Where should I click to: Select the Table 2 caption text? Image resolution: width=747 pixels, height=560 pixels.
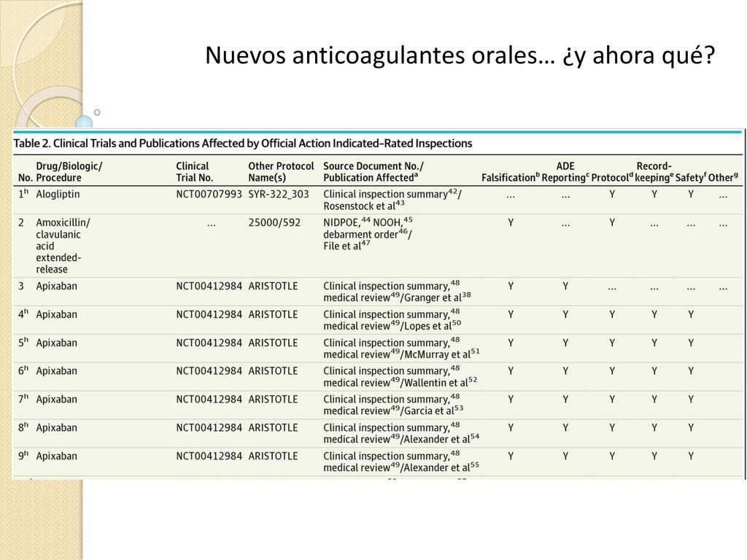(243, 144)
